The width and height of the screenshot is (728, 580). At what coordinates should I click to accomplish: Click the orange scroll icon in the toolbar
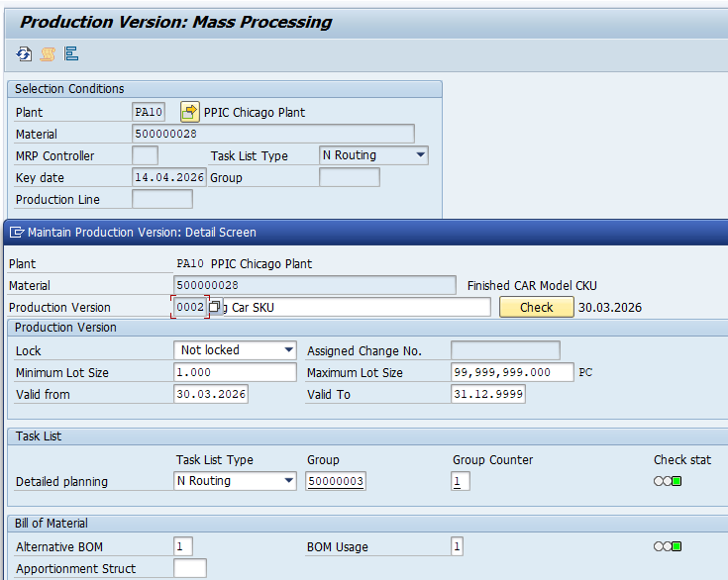pyautogui.click(x=48, y=54)
